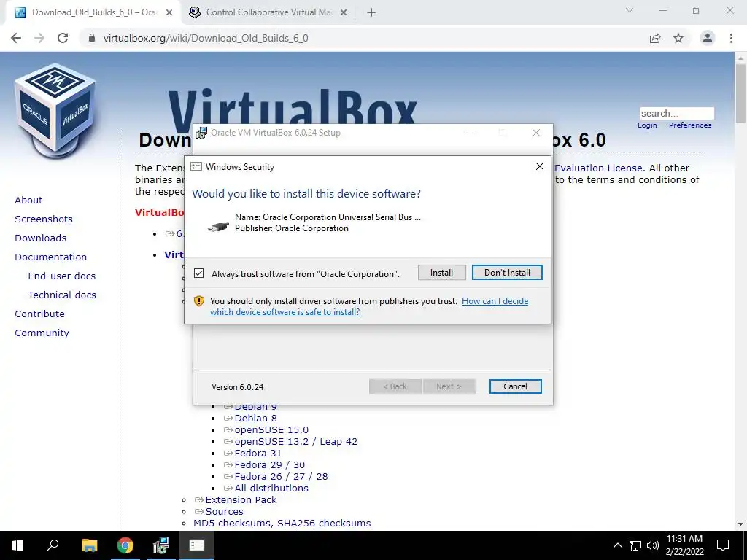Screen dimensions: 747x560
Task: Open About in sidebar
Action: point(28,200)
